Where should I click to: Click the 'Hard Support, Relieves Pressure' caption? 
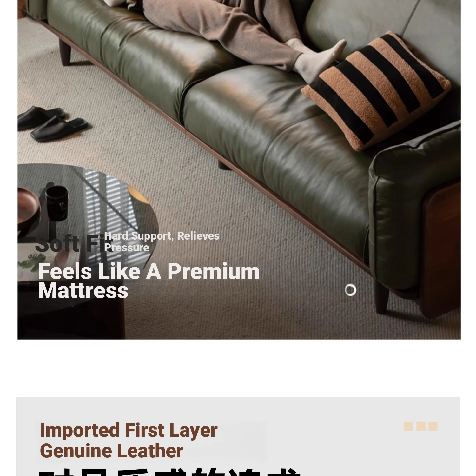tap(162, 241)
